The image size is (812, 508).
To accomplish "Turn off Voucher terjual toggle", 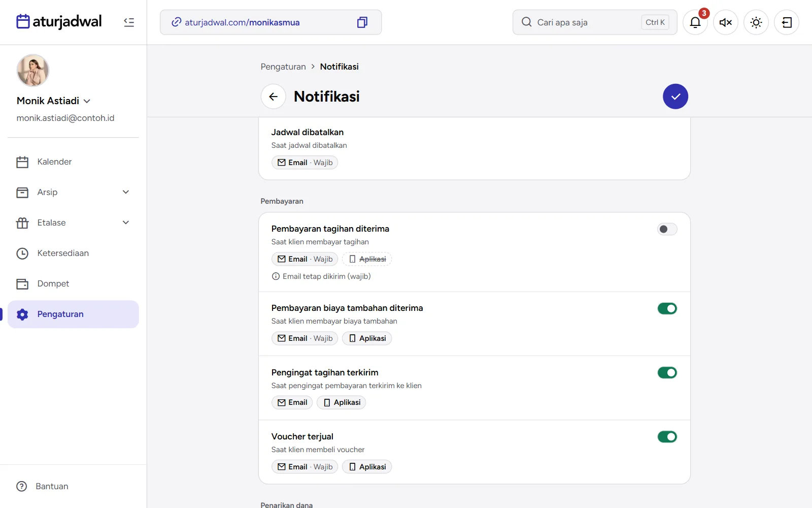I will (x=667, y=437).
